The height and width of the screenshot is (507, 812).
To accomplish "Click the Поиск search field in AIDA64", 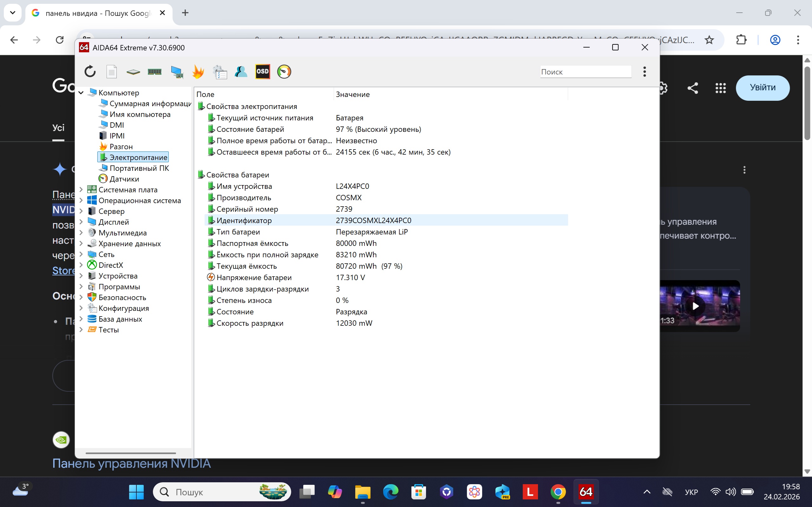I will click(x=585, y=72).
